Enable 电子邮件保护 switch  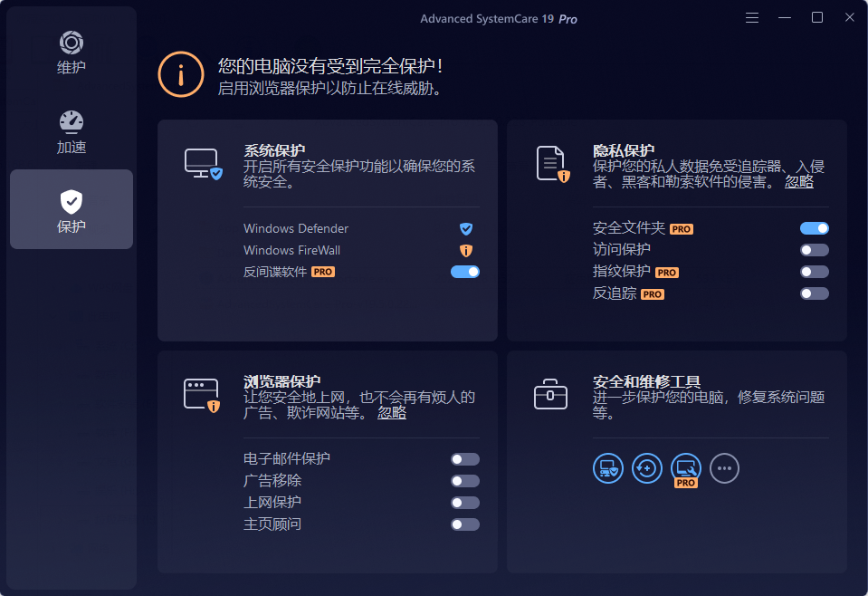point(465,459)
